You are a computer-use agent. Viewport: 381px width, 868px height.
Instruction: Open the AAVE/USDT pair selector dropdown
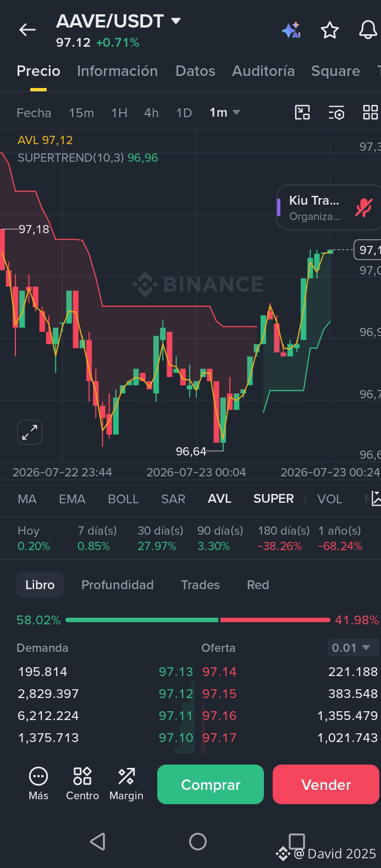point(118,21)
